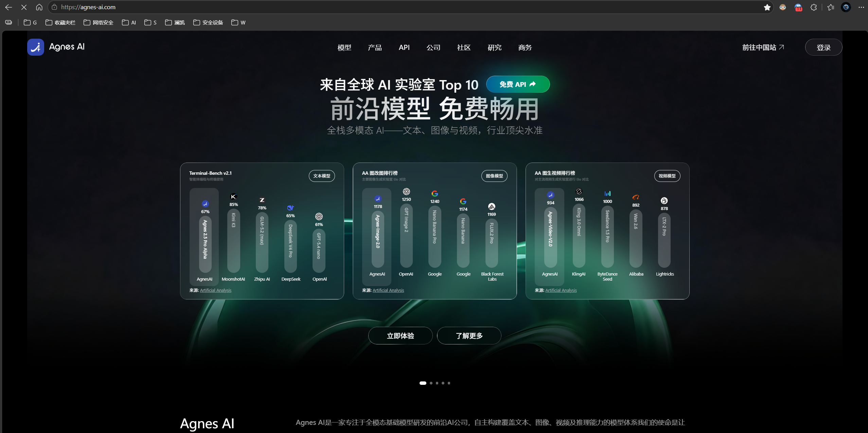Click the ByteDance Seed logo

pyautogui.click(x=607, y=193)
